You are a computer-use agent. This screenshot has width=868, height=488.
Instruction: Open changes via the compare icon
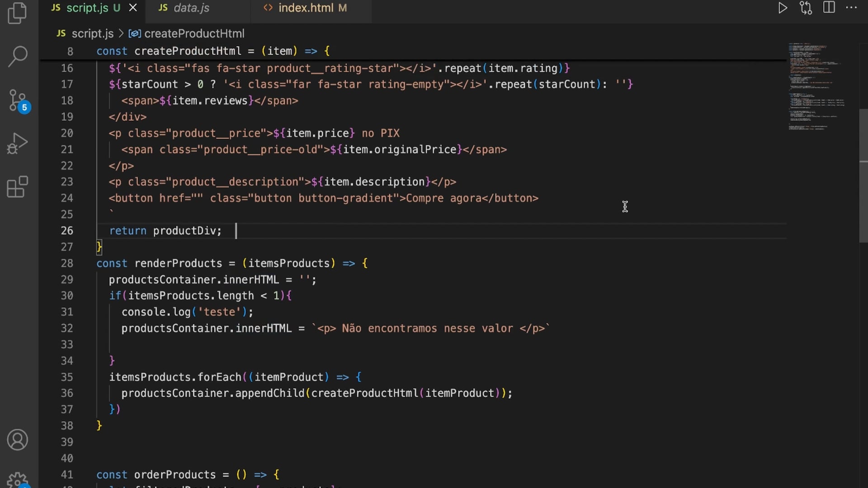click(x=806, y=8)
